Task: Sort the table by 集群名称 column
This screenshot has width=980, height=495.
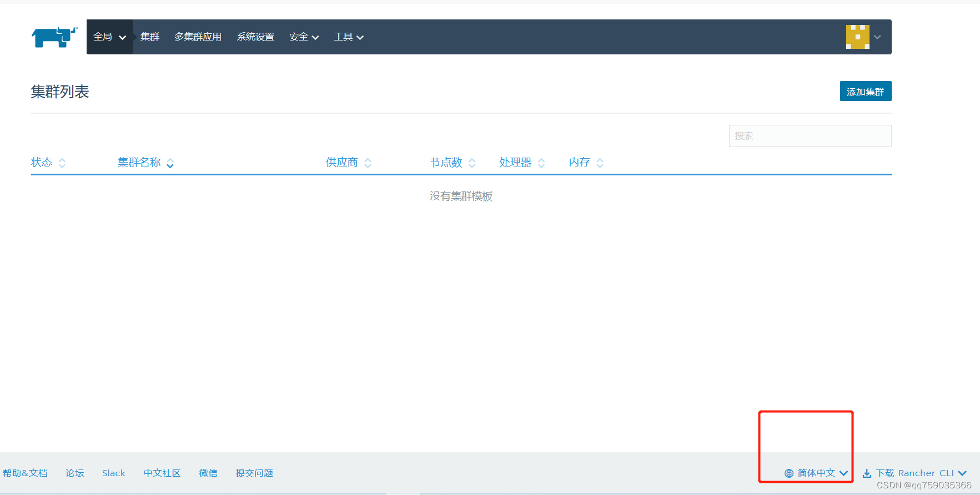Action: pos(145,163)
